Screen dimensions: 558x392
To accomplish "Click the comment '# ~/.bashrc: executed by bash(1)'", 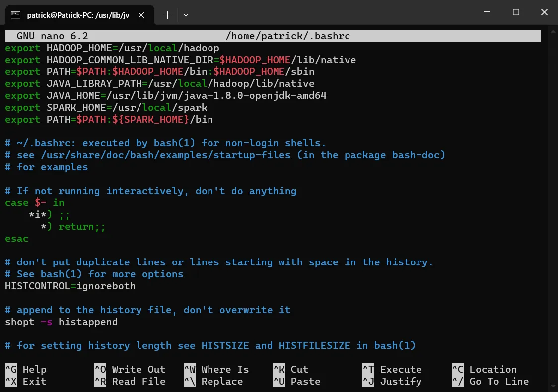I will coord(165,143).
